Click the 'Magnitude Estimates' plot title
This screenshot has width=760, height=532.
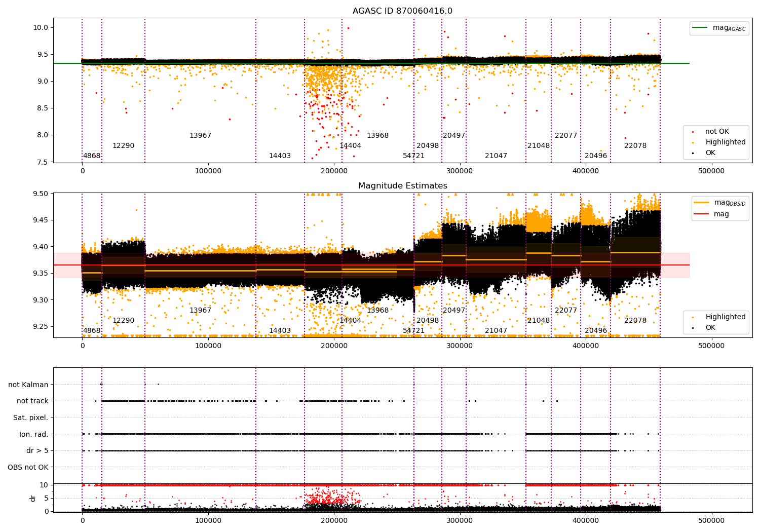[x=403, y=186]
